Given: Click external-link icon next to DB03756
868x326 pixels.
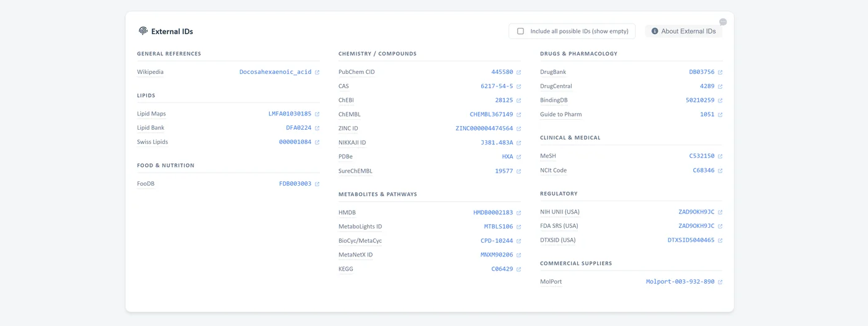Looking at the screenshot, I should click(x=720, y=73).
